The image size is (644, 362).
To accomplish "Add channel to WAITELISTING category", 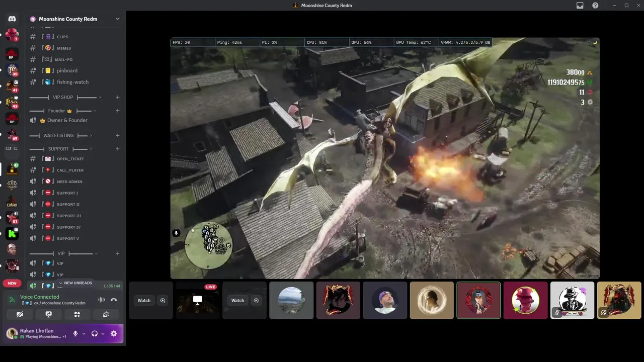I will pyautogui.click(x=117, y=135).
